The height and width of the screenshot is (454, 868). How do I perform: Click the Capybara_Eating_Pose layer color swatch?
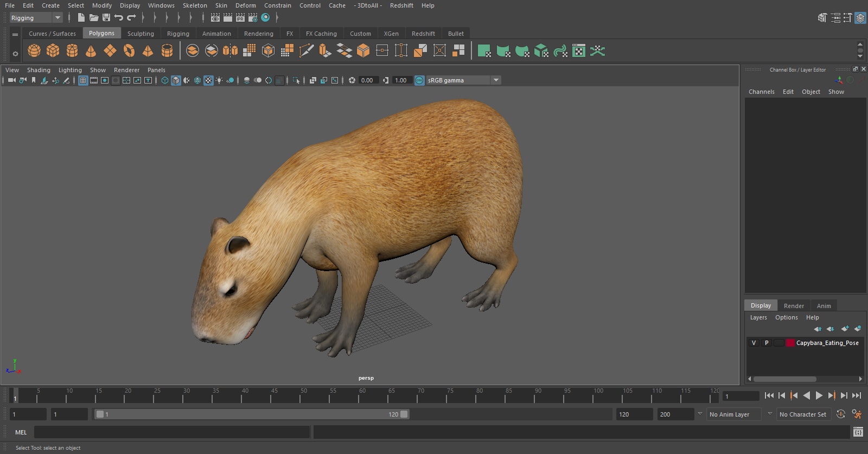tap(790, 343)
